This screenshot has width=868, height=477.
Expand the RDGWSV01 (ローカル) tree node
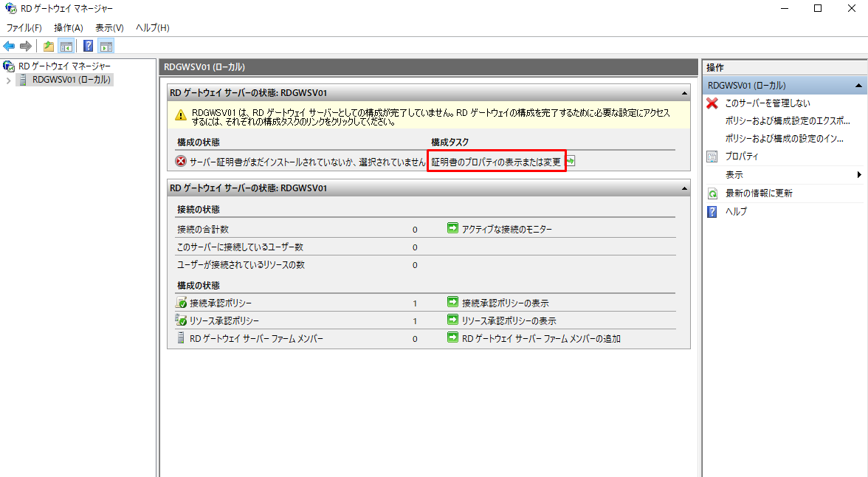(8, 80)
